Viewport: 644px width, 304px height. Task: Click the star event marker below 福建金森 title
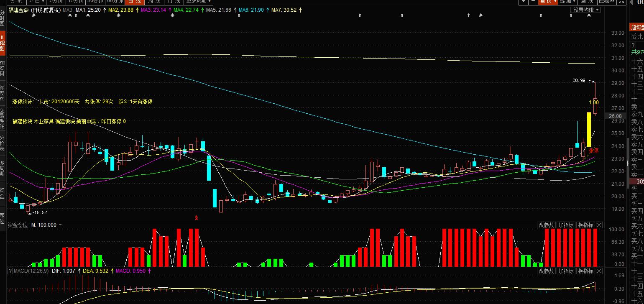[x=34, y=15]
